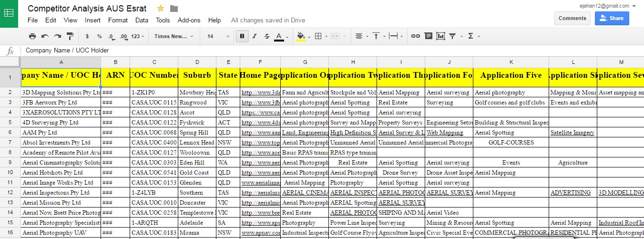The width and height of the screenshot is (644, 239).
Task: Open the Format menu
Action: tap(118, 21)
